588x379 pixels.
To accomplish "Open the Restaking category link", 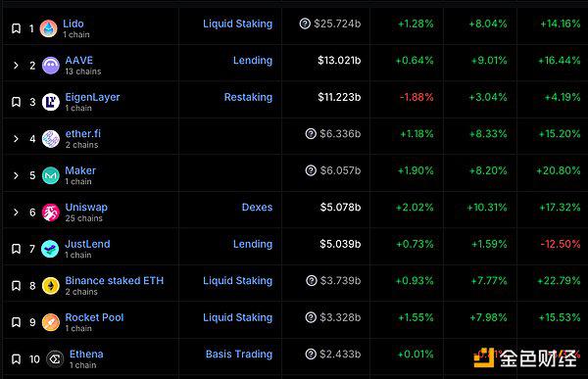I will coord(248,97).
